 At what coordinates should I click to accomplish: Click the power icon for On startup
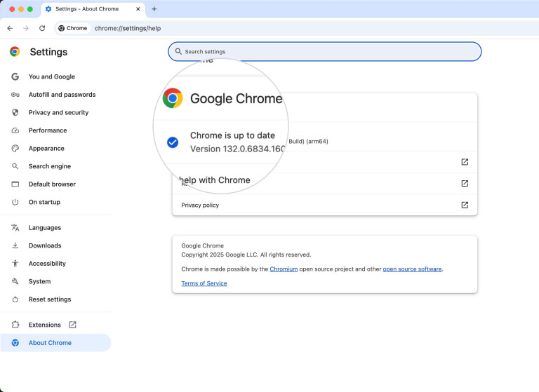[x=15, y=202]
